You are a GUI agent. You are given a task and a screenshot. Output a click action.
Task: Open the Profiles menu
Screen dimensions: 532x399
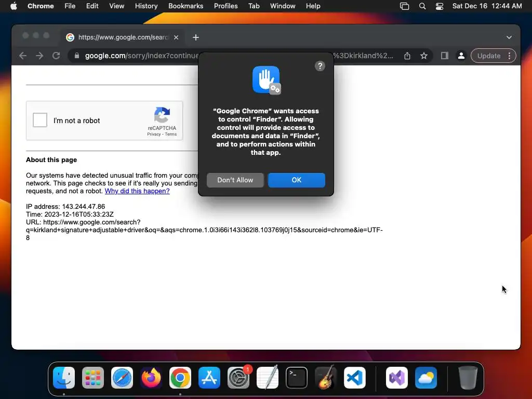pyautogui.click(x=225, y=6)
